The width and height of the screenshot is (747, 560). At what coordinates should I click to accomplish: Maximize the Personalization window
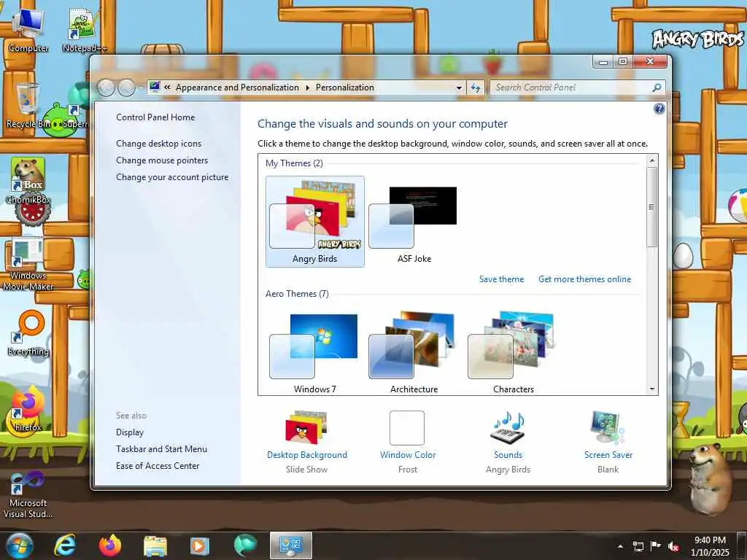point(623,61)
